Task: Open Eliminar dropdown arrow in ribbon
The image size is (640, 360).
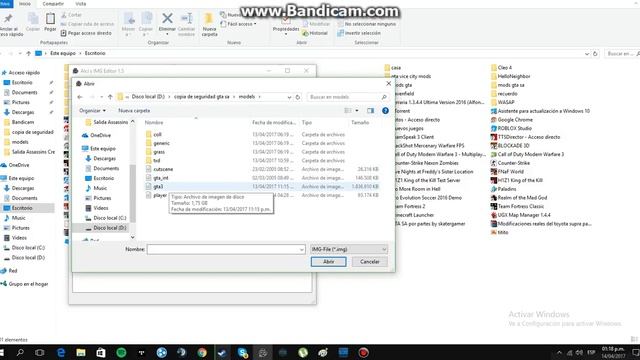Action: point(167,35)
